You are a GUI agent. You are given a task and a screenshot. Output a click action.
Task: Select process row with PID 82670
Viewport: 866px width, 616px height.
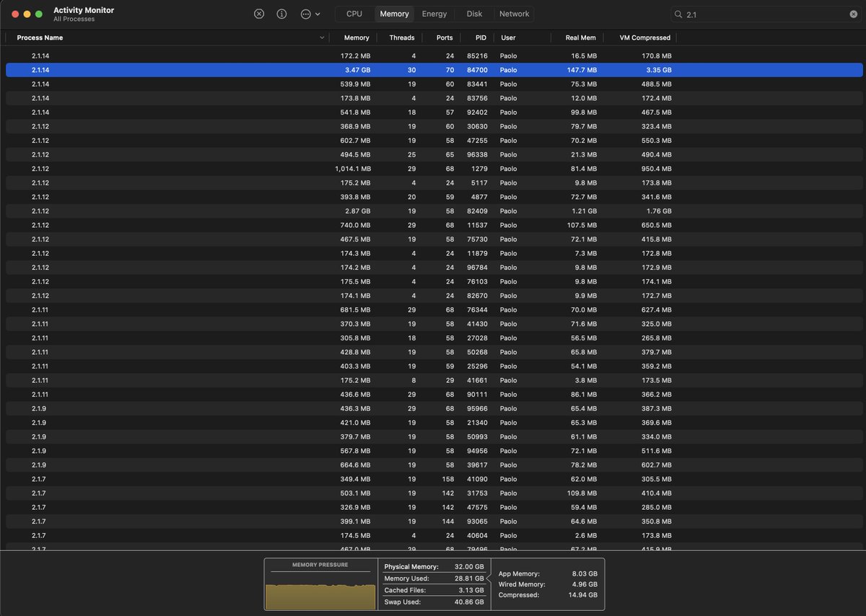[x=434, y=296]
